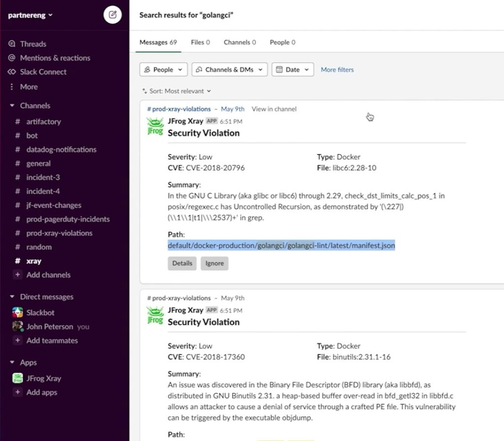Click the More menu in sidebar

(x=29, y=86)
